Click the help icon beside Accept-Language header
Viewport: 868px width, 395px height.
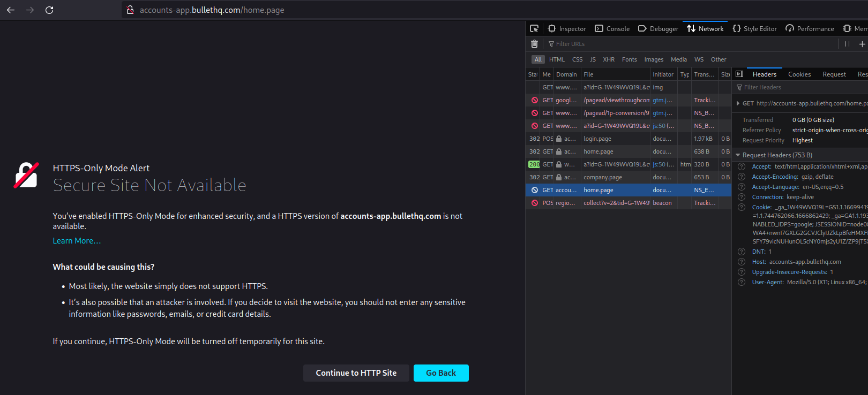pyautogui.click(x=742, y=187)
